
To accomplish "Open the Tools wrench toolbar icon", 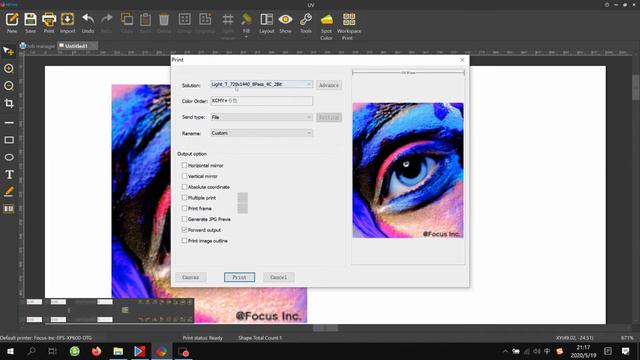I will pyautogui.click(x=306, y=23).
